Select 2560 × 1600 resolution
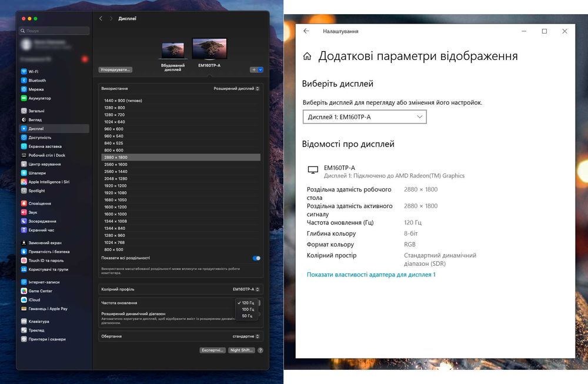Viewport: 588px width, 384px height. [181, 165]
